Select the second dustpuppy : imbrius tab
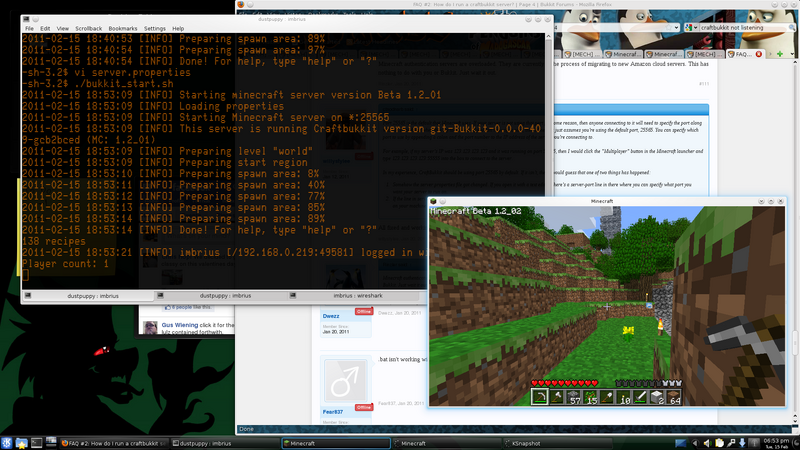 click(223, 296)
